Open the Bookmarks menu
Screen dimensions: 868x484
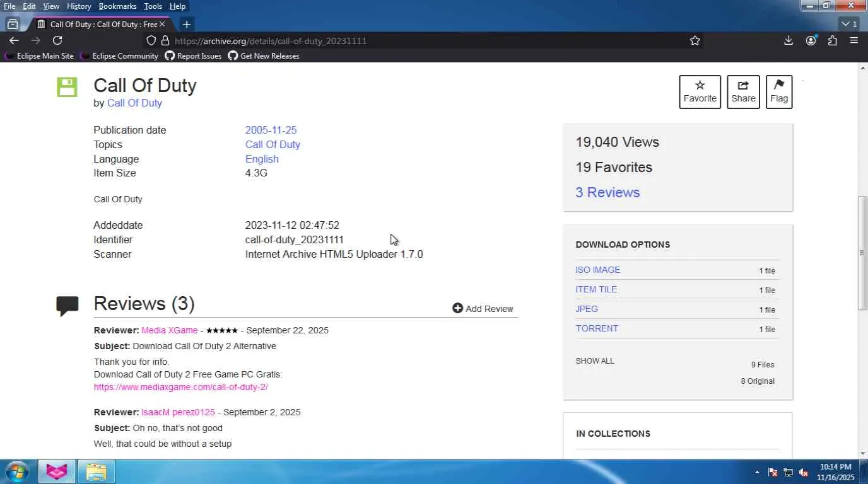[117, 6]
